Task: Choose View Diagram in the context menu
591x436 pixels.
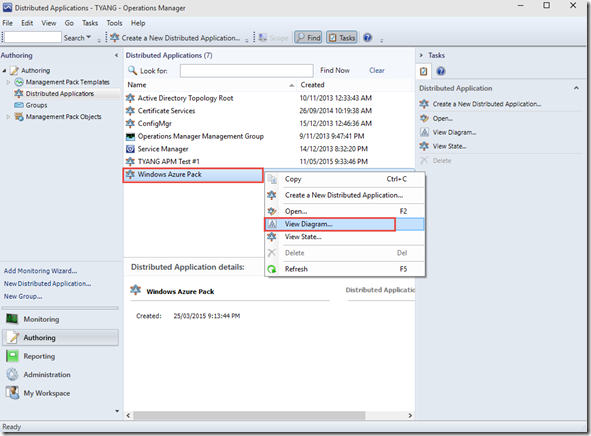Action: pyautogui.click(x=344, y=224)
